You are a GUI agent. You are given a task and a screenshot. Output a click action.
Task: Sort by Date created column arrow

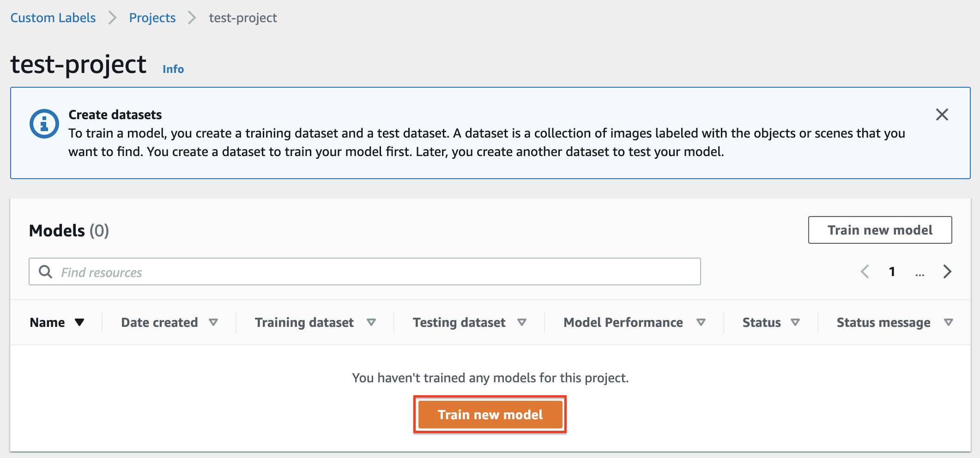click(213, 322)
